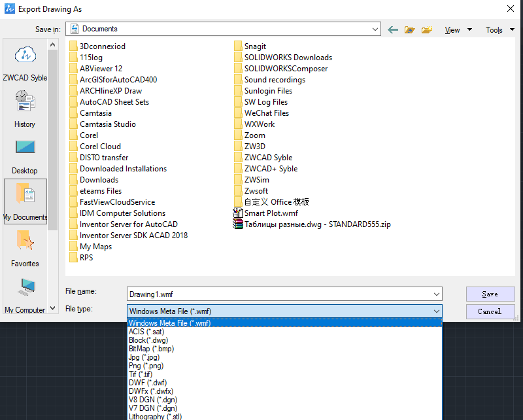
Task: Select V8 DGN (*.dgn) file type
Action: pyautogui.click(x=285, y=400)
